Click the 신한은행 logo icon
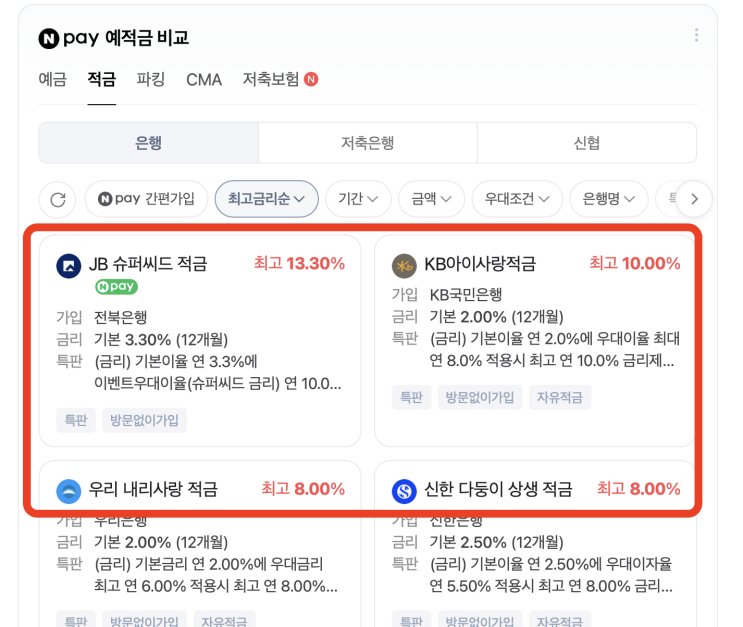The width and height of the screenshot is (743, 627). (x=404, y=491)
